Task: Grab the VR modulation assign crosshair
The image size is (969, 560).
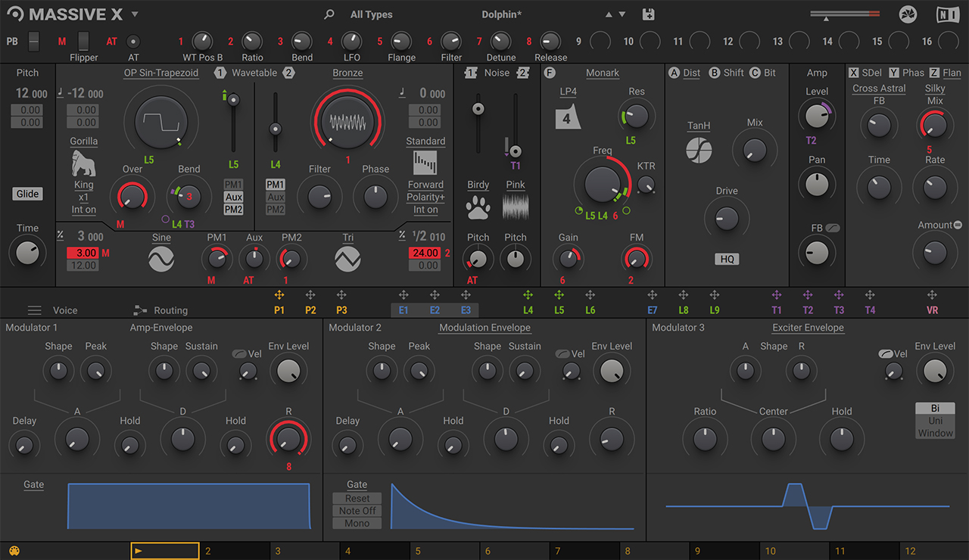Action: coord(932,295)
